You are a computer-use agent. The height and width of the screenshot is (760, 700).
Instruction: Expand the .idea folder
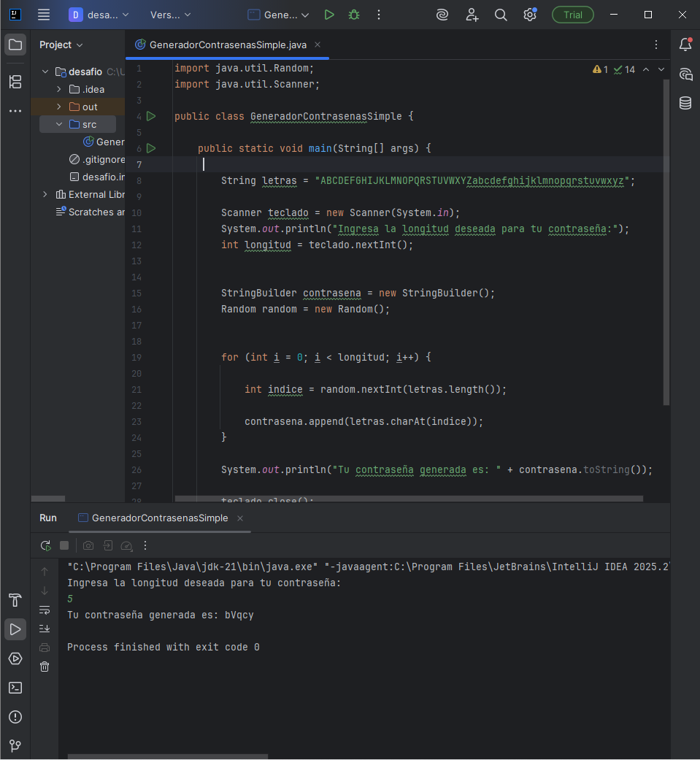coord(58,89)
